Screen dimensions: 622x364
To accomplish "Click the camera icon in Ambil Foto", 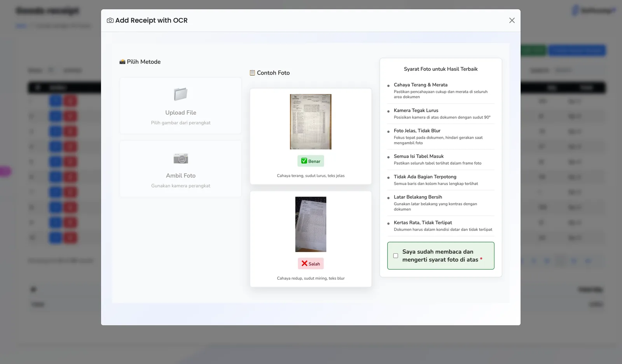I will click(x=181, y=158).
